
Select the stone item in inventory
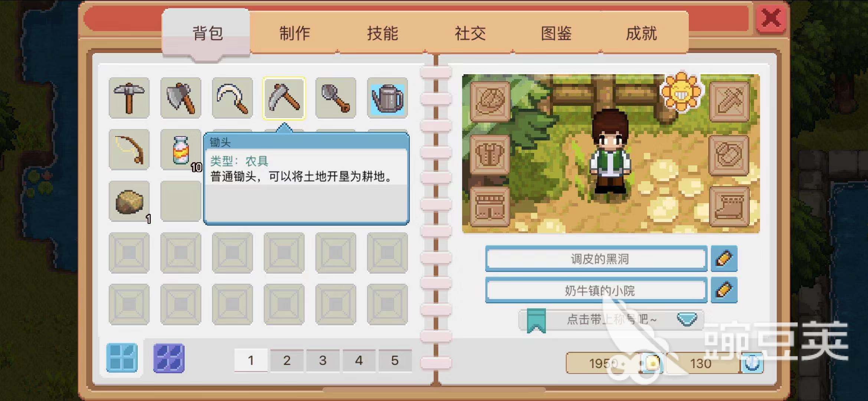pyautogui.click(x=129, y=202)
